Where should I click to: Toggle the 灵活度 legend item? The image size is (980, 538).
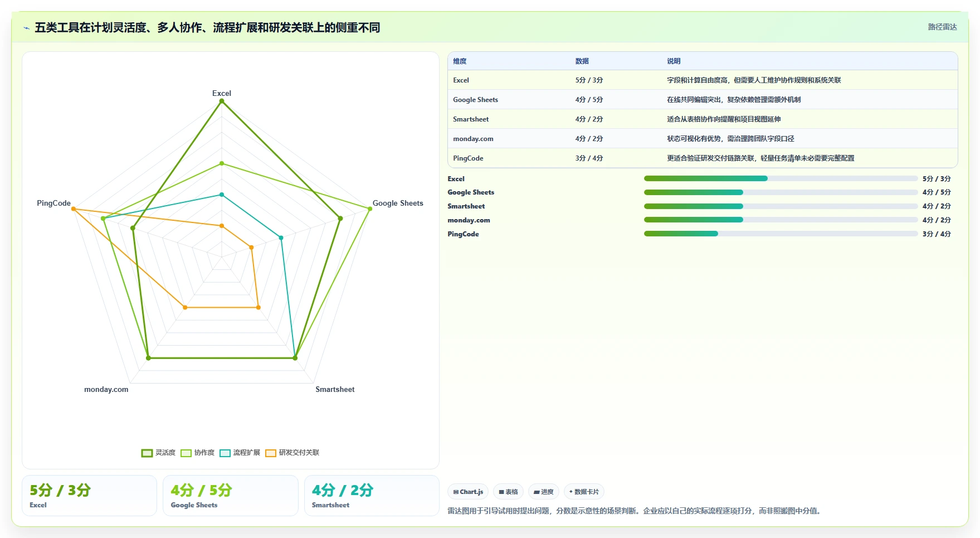coord(158,453)
